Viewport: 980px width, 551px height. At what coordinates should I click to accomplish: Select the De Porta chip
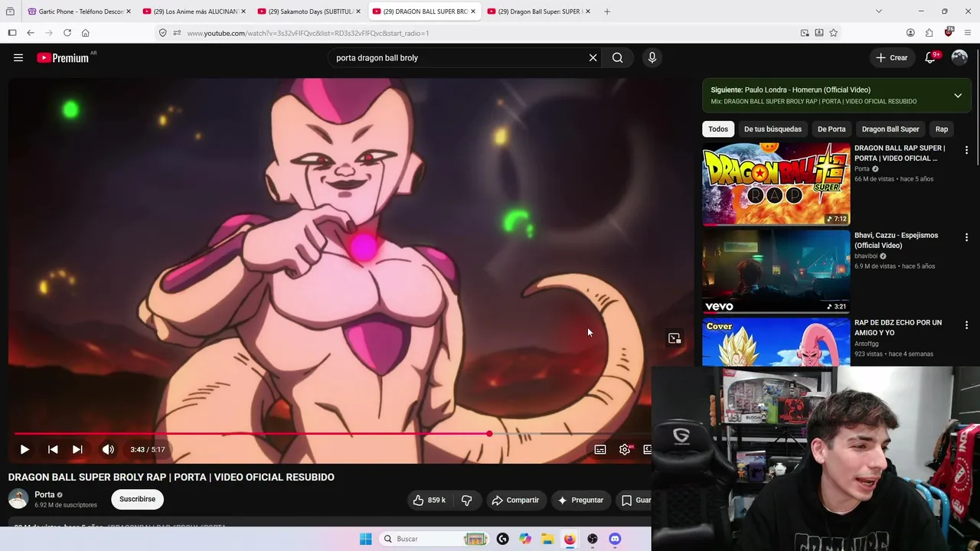point(831,129)
